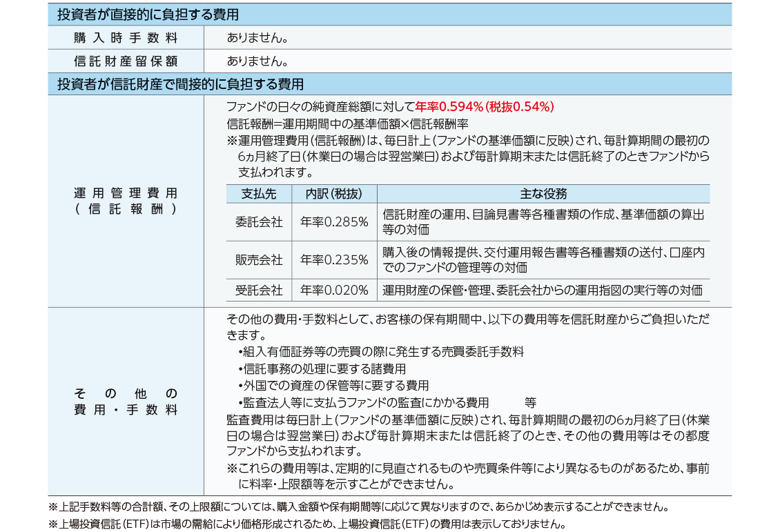Select the 支払先 column header
Image resolution: width=780 pixels, height=532 pixels.
click(x=259, y=194)
